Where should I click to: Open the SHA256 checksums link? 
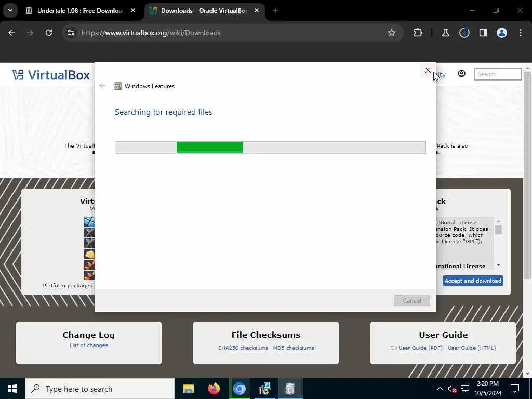[243, 348]
